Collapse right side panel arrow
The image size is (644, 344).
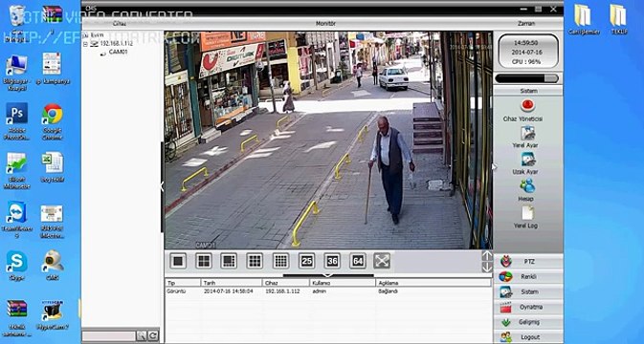coord(494,167)
